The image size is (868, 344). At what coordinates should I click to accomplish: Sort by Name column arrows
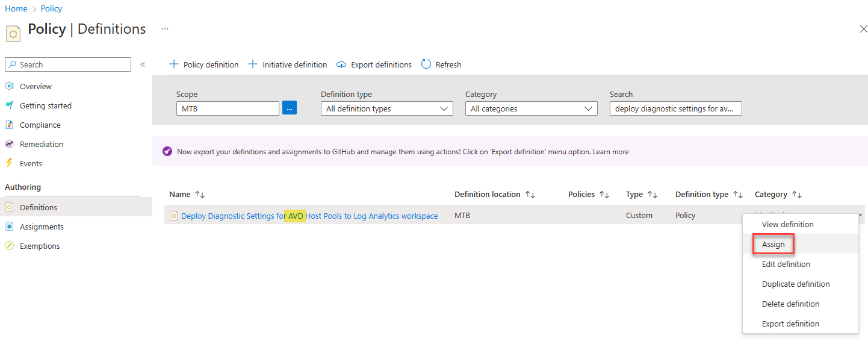(200, 195)
